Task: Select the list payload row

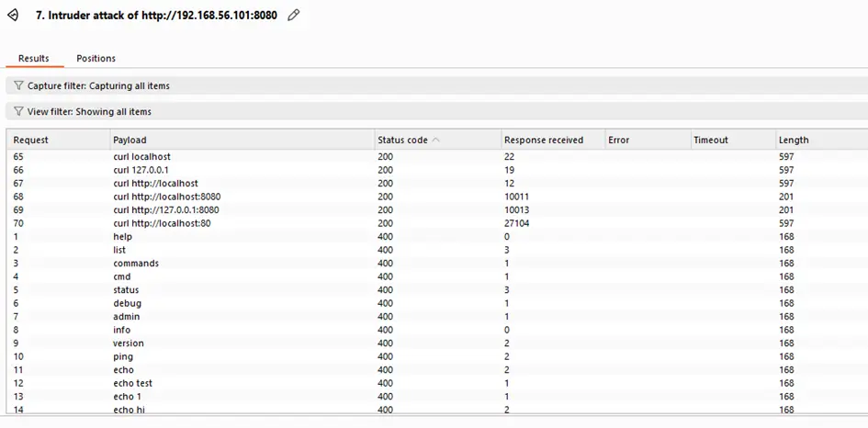Action: (437, 250)
